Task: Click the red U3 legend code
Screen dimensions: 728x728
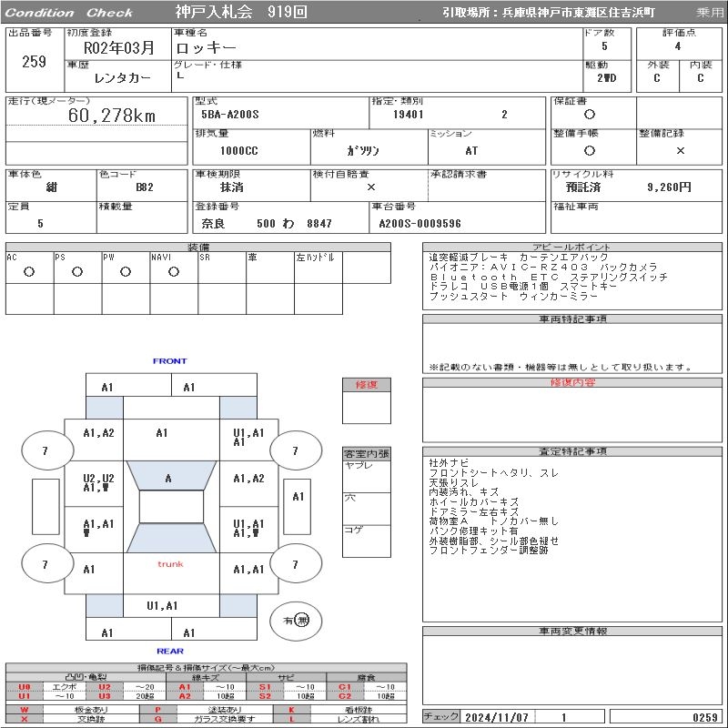Action: (x=105, y=696)
